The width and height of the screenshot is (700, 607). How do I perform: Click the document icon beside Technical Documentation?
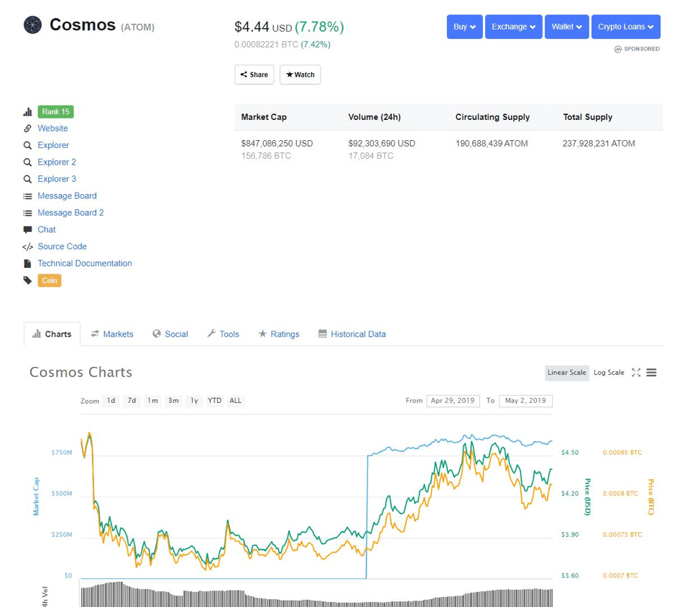pyautogui.click(x=28, y=264)
